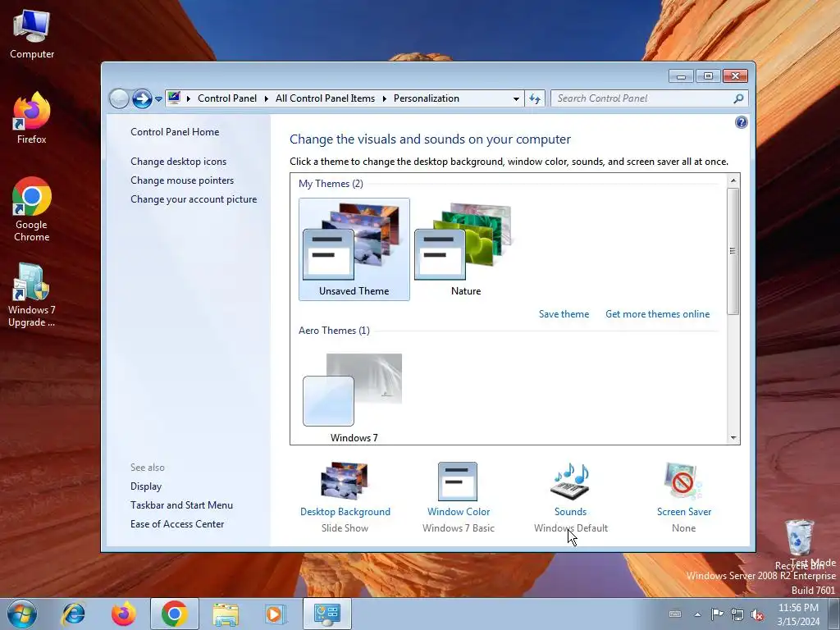Image resolution: width=840 pixels, height=630 pixels.
Task: Minimize the Personalization window
Action: click(682, 76)
